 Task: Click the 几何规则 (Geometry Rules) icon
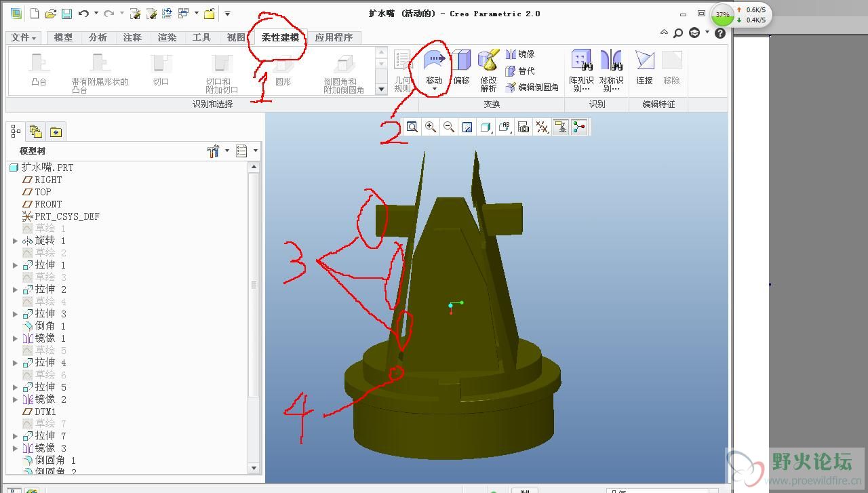click(x=403, y=71)
